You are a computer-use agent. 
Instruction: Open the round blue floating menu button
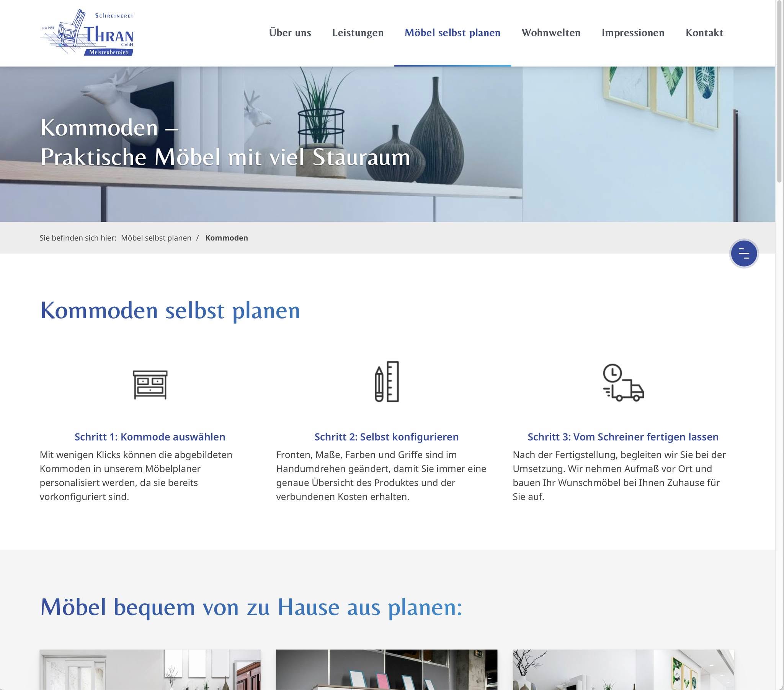click(x=743, y=253)
